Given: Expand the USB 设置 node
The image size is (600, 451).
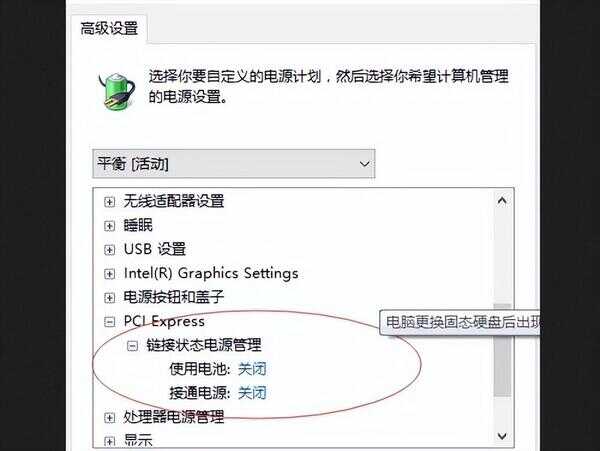Looking at the screenshot, I should click(109, 250).
